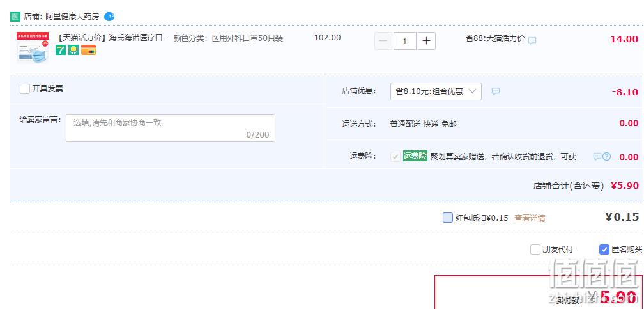Click the green 运费险 label tag
The image size is (644, 309).
coord(415,156)
